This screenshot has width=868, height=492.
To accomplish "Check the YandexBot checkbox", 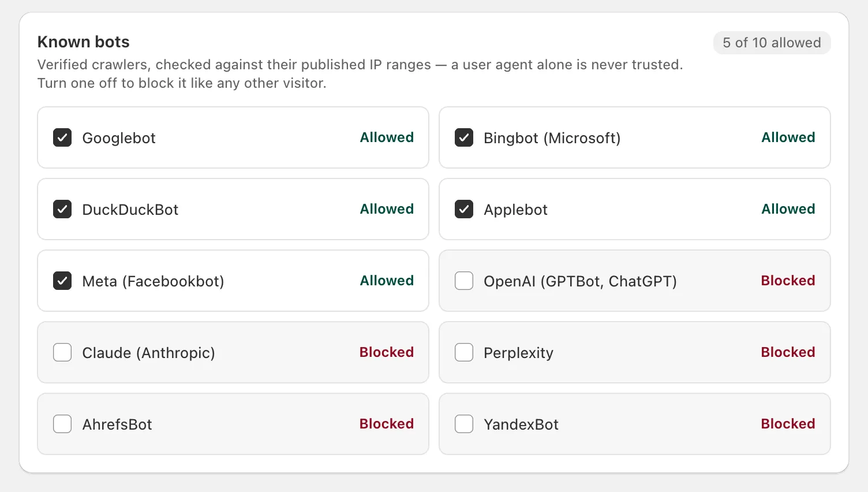I will coord(464,424).
